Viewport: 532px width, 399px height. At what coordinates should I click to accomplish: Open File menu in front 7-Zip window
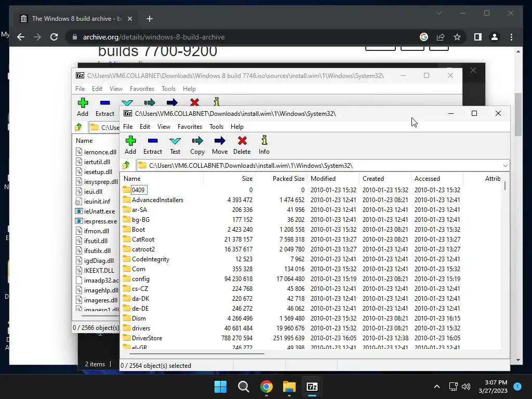tap(128, 127)
